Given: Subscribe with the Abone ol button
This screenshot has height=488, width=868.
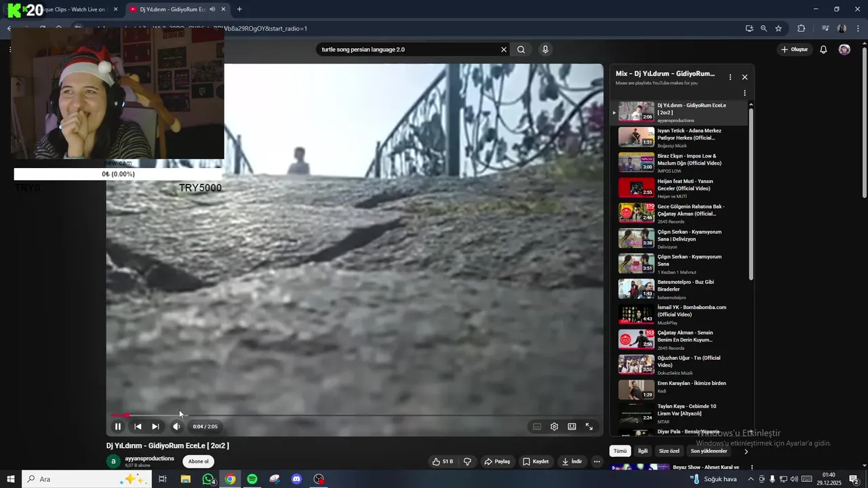Looking at the screenshot, I should click(199, 462).
